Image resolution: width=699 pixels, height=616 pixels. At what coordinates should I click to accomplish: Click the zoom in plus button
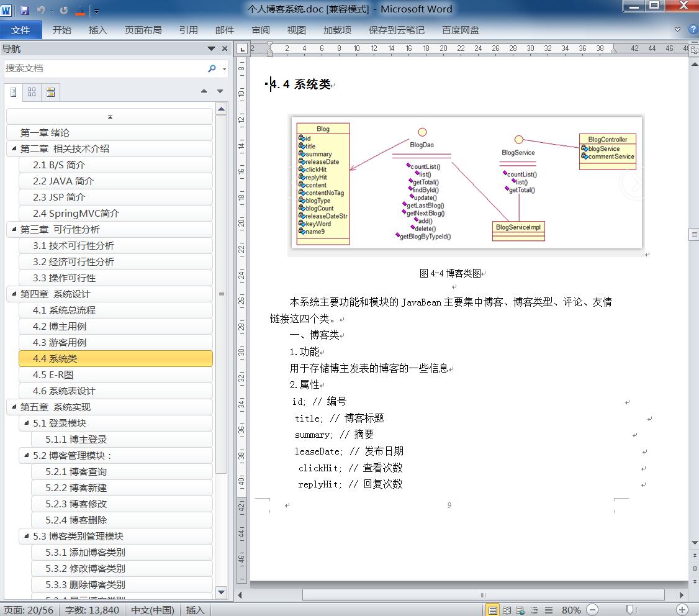pyautogui.click(x=682, y=610)
